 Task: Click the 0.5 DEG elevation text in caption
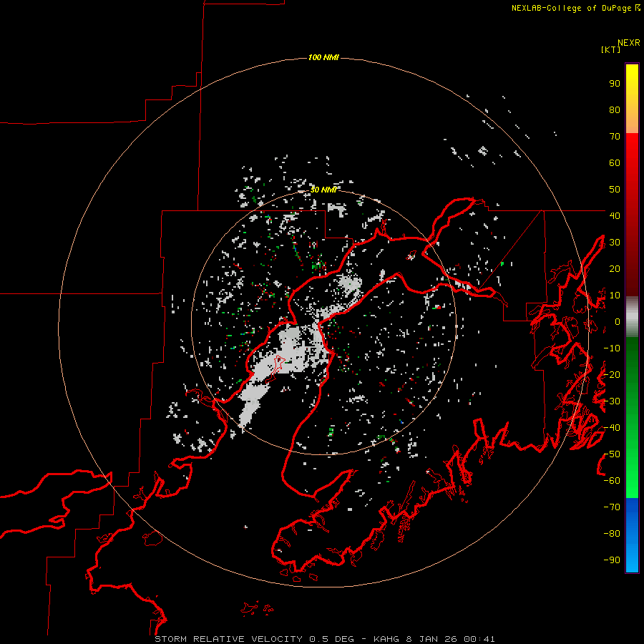click(x=331, y=639)
